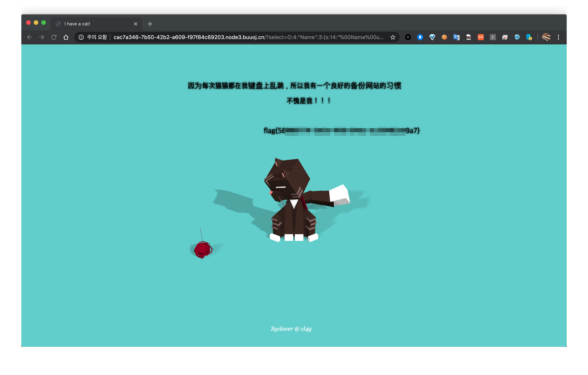This screenshot has width=588, height=375.
Task: Open a new tab with plus button
Action: click(150, 24)
